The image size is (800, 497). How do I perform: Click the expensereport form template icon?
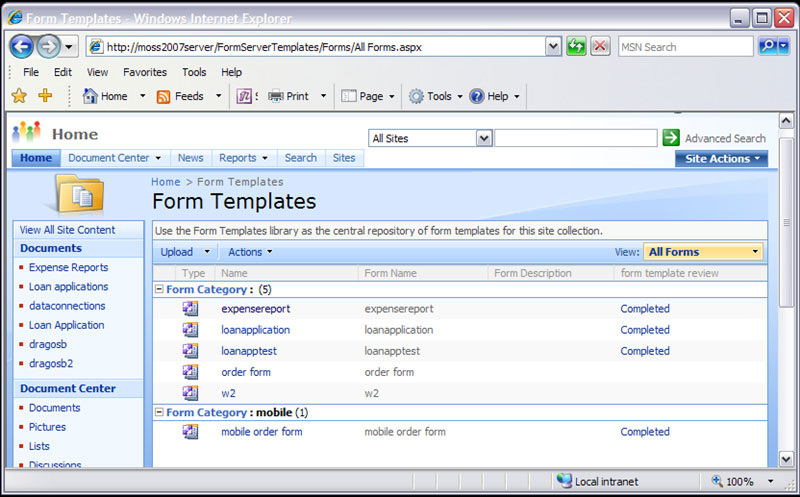(x=190, y=309)
